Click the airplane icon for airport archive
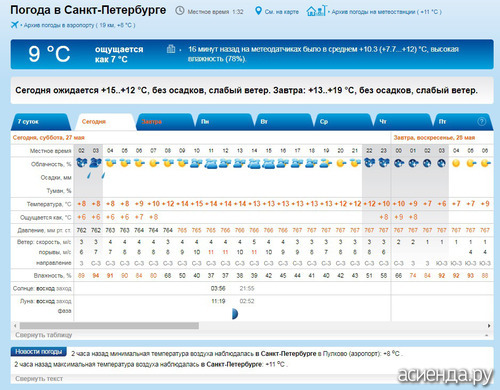The height and width of the screenshot is (390, 500). coord(14,25)
